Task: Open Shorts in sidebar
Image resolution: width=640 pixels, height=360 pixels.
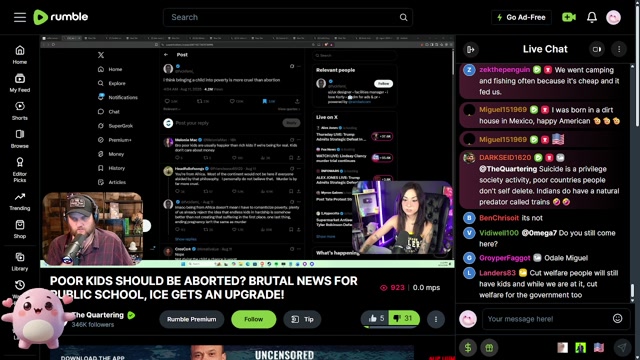Action: [20, 111]
